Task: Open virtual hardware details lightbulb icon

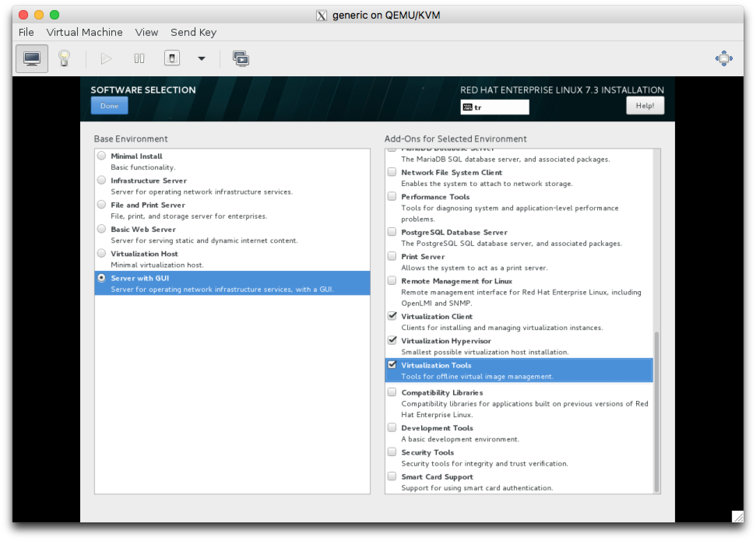Action: (x=64, y=59)
